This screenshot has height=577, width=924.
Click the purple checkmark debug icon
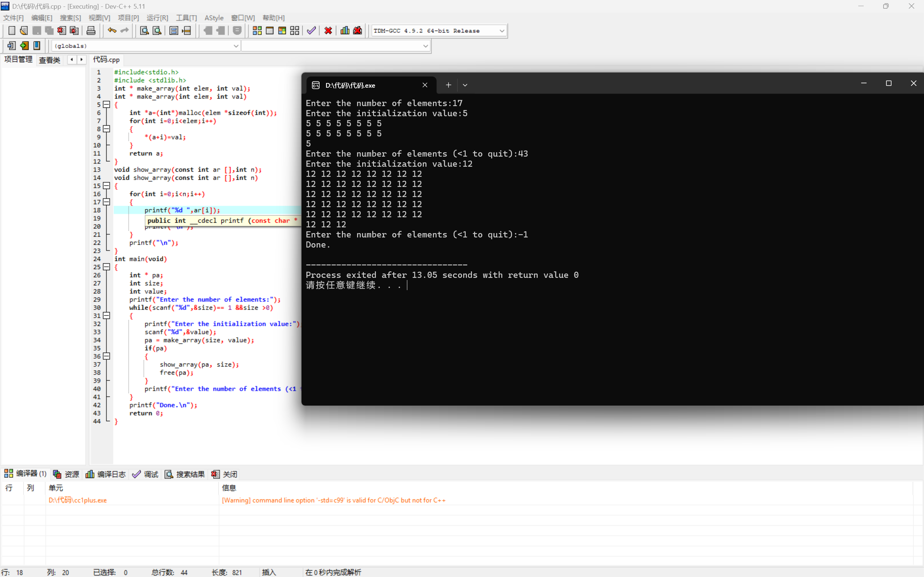pos(311,31)
